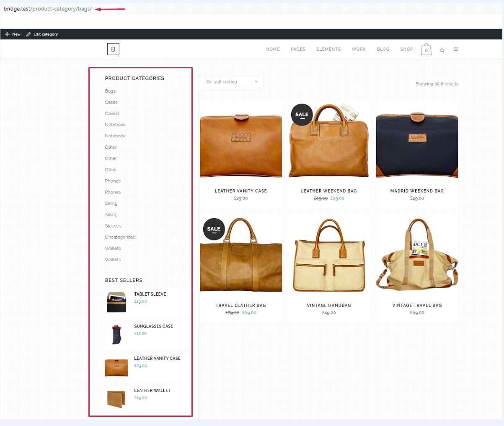Click the URL bridge.test/product-category/bags/

(x=47, y=9)
